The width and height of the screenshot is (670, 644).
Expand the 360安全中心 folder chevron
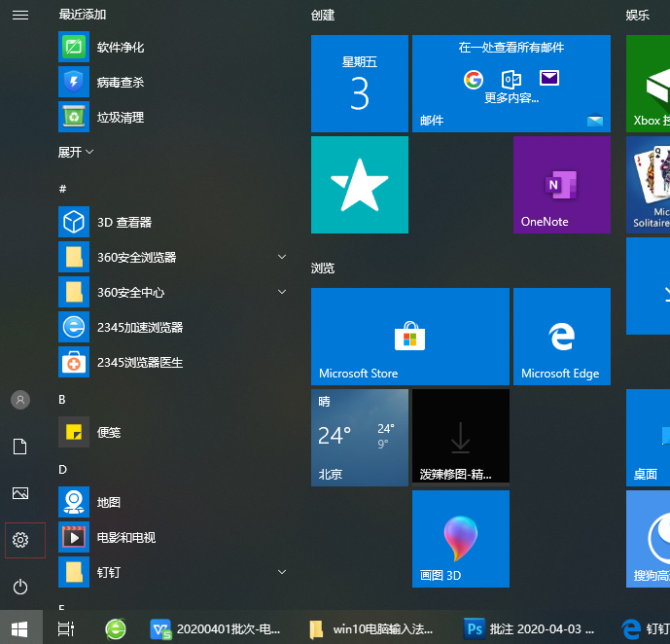[282, 292]
